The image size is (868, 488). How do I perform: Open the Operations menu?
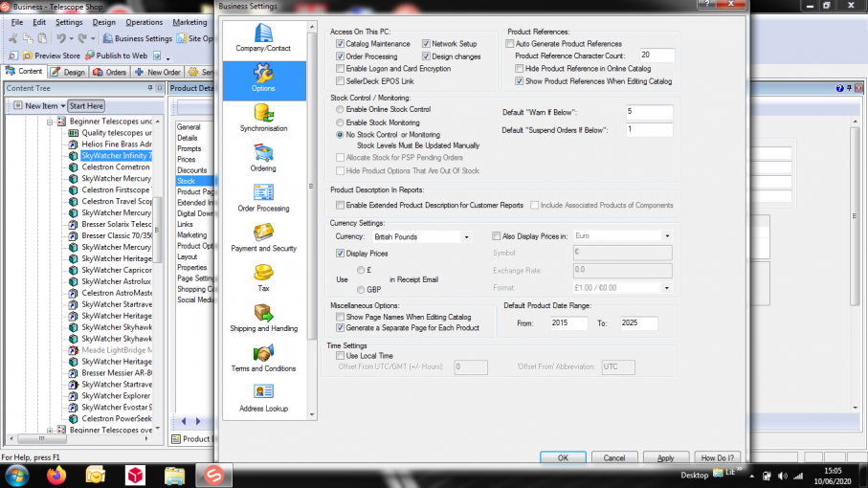click(144, 22)
